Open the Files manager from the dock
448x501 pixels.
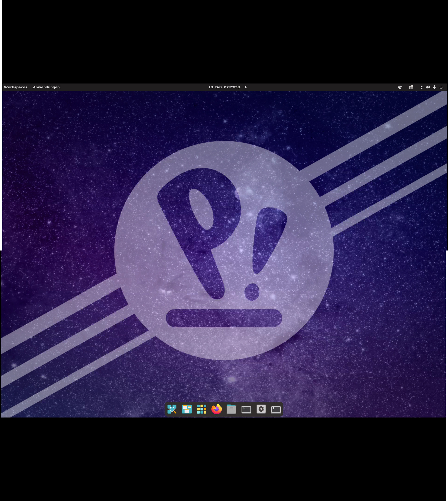231,409
